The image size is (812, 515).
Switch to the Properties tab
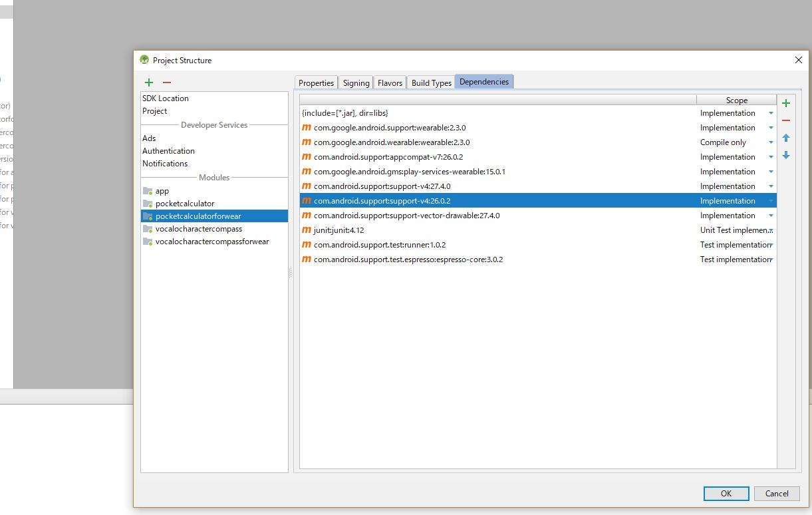tap(316, 83)
